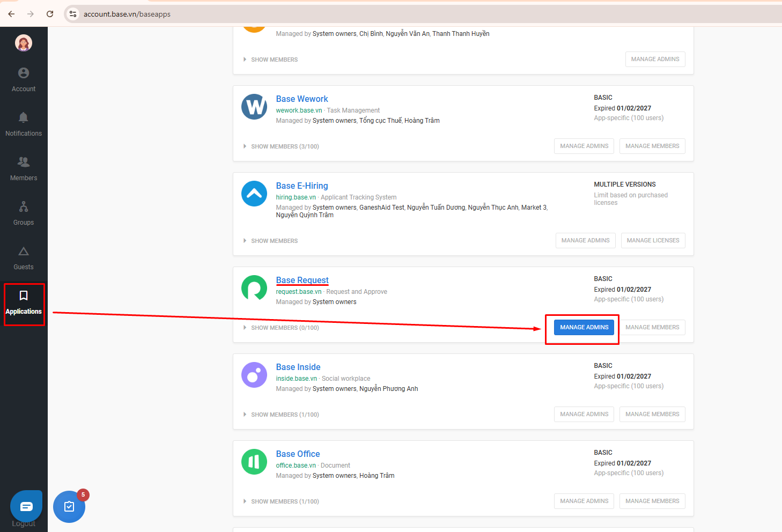This screenshot has height=532, width=782.
Task: Select Applications in sidebar
Action: [24, 303]
